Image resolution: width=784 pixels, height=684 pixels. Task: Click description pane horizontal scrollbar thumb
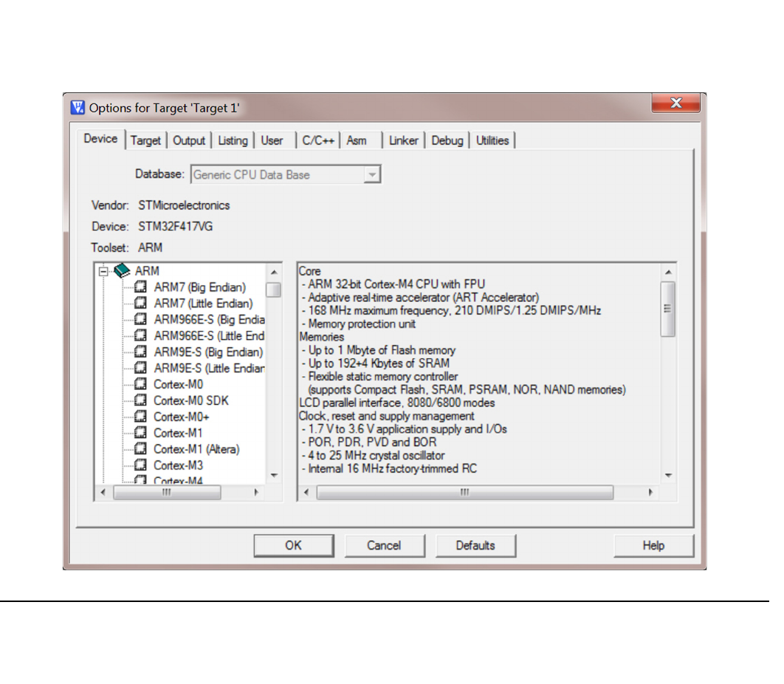point(465,493)
